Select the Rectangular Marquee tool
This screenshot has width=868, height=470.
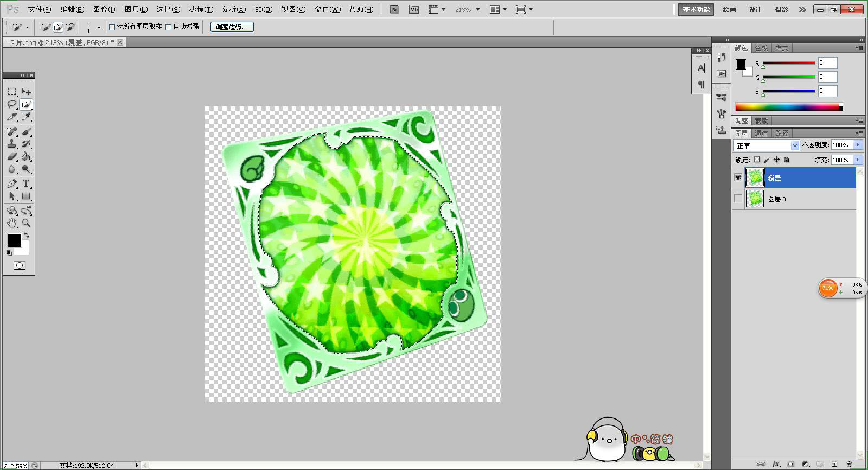(x=12, y=92)
